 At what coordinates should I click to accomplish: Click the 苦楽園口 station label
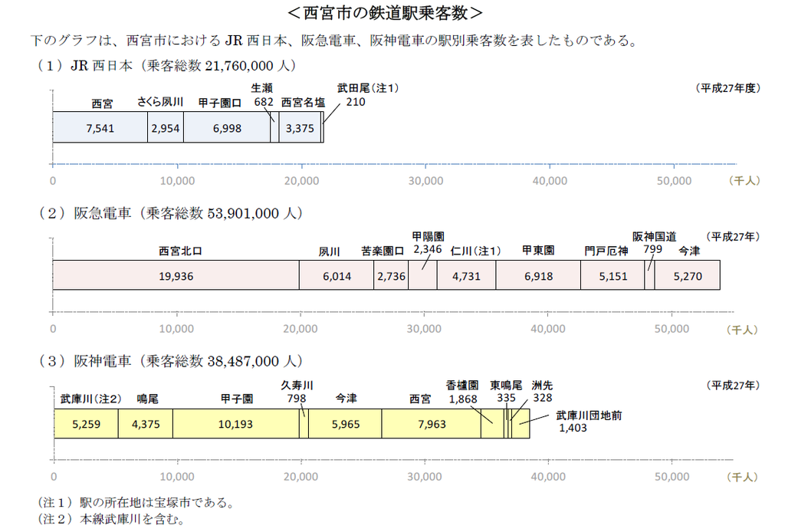[x=383, y=251]
